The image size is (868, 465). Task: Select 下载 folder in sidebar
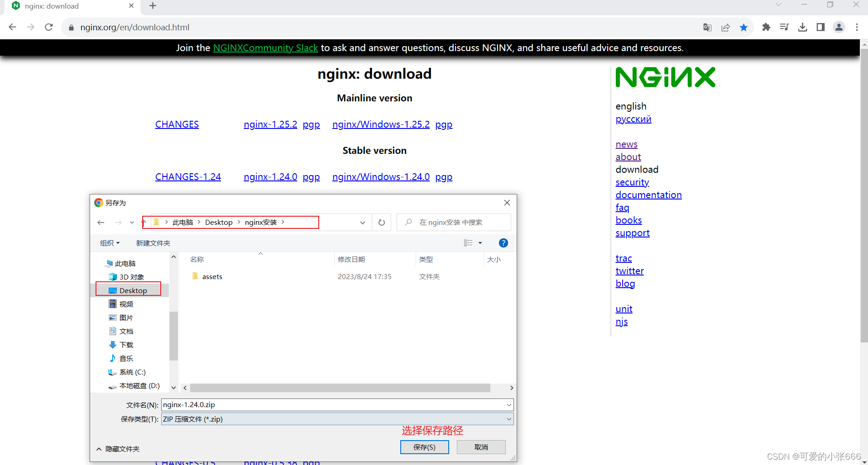pyautogui.click(x=126, y=345)
